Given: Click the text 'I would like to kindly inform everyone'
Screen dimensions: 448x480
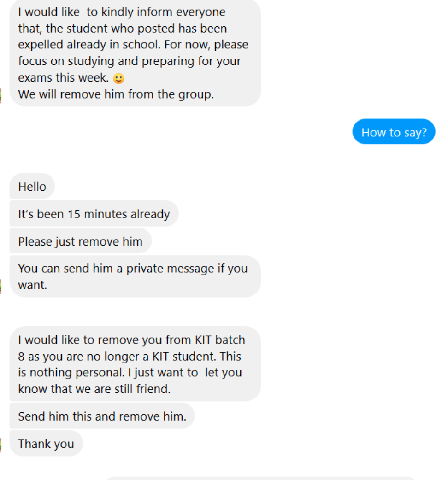Looking at the screenshot, I should click(122, 12).
